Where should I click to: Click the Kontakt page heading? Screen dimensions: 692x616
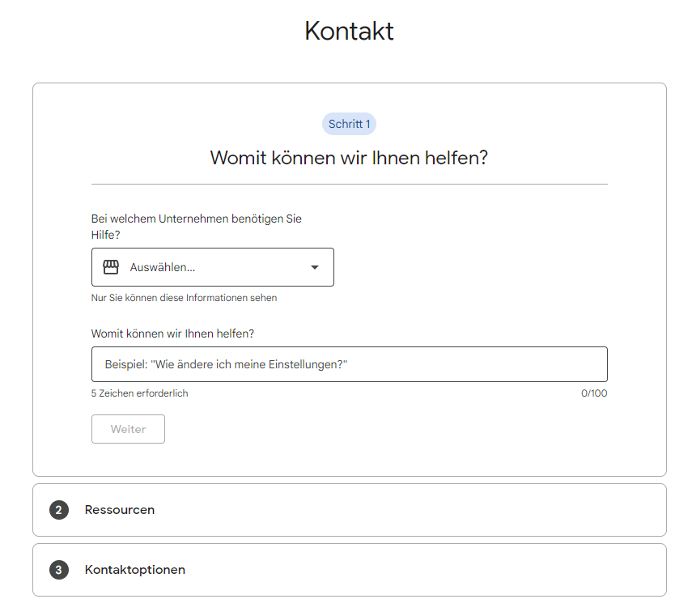tap(349, 31)
